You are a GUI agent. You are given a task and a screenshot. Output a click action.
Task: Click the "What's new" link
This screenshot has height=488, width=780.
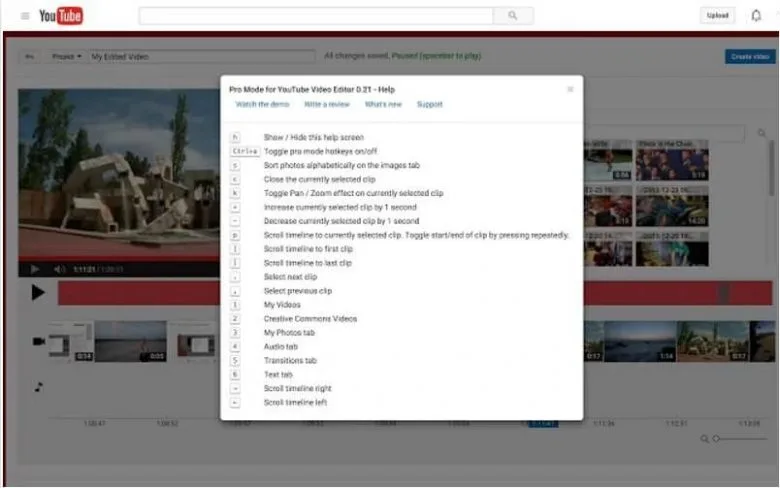(383, 104)
